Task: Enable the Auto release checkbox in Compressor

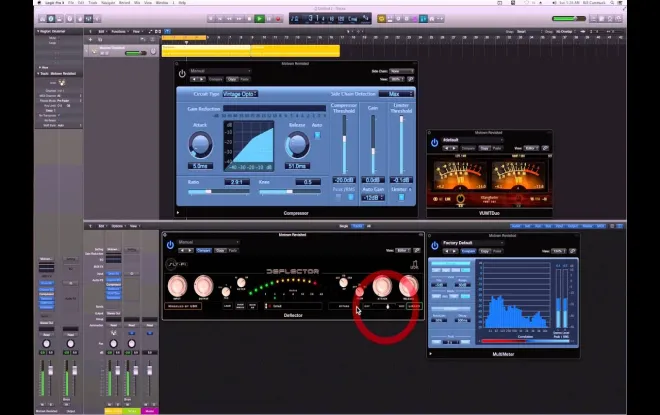Action: point(317,135)
